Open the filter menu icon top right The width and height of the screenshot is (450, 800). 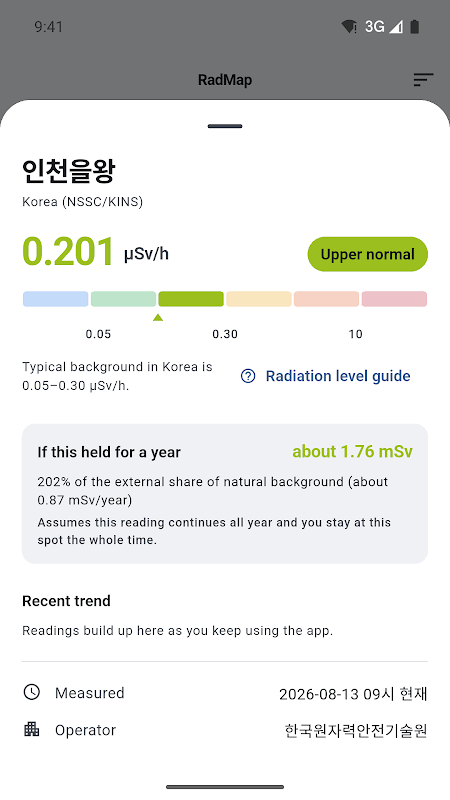[x=423, y=80]
